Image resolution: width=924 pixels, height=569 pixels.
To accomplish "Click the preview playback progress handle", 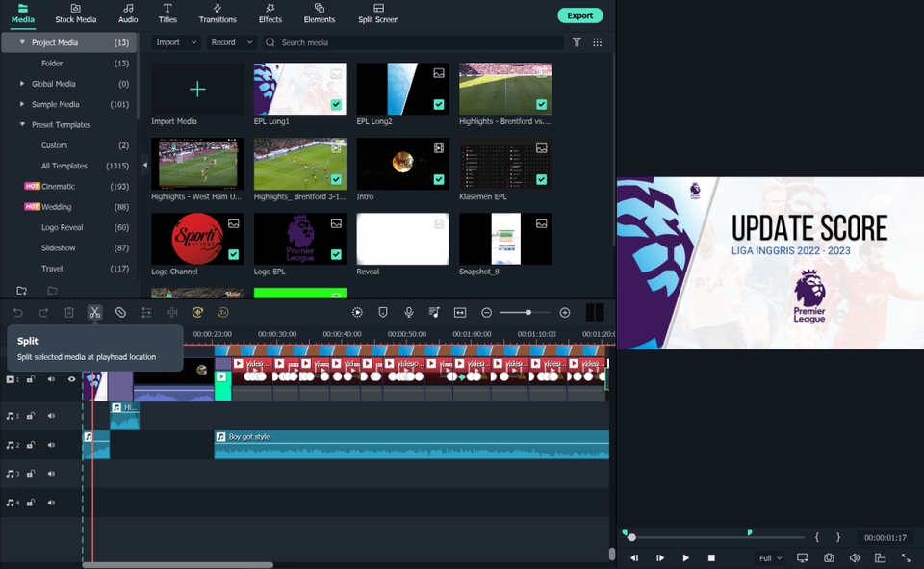I will (x=631, y=537).
